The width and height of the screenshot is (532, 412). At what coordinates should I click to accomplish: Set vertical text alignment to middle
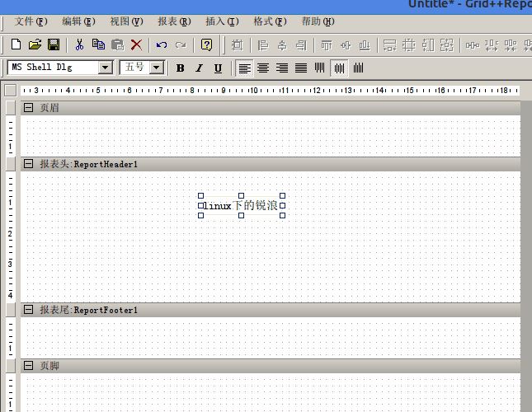point(339,68)
